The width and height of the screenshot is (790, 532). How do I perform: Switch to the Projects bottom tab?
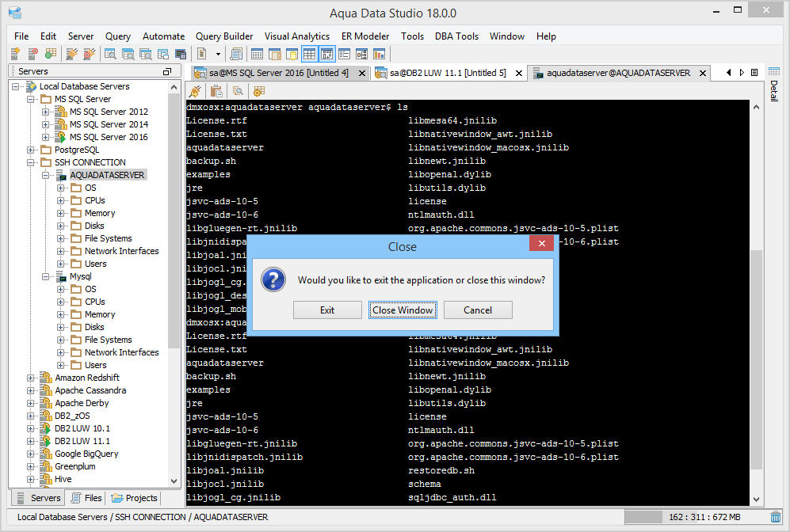(x=135, y=498)
